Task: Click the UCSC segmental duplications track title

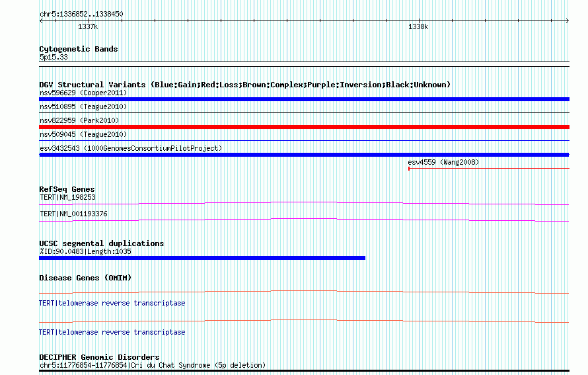Action: 102,243
